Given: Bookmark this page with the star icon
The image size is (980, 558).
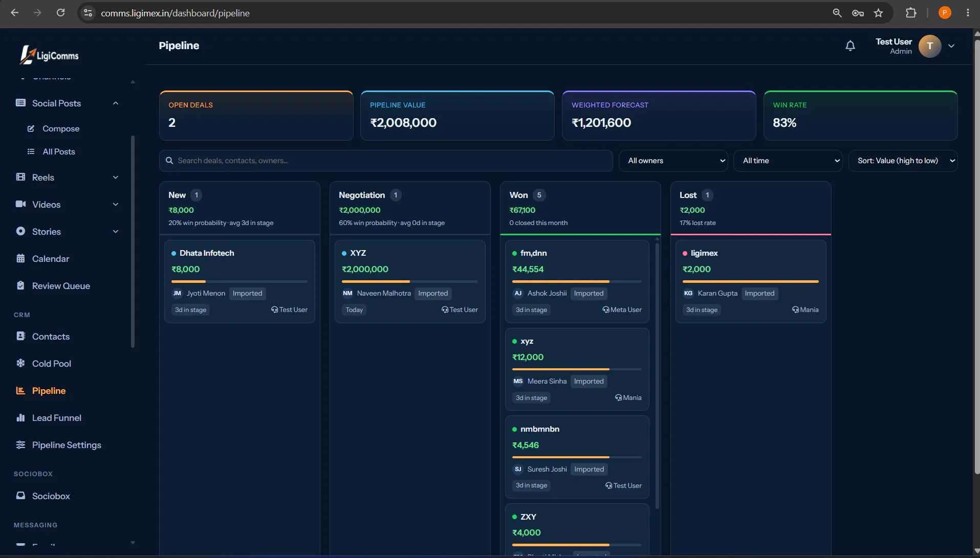Looking at the screenshot, I should [878, 13].
